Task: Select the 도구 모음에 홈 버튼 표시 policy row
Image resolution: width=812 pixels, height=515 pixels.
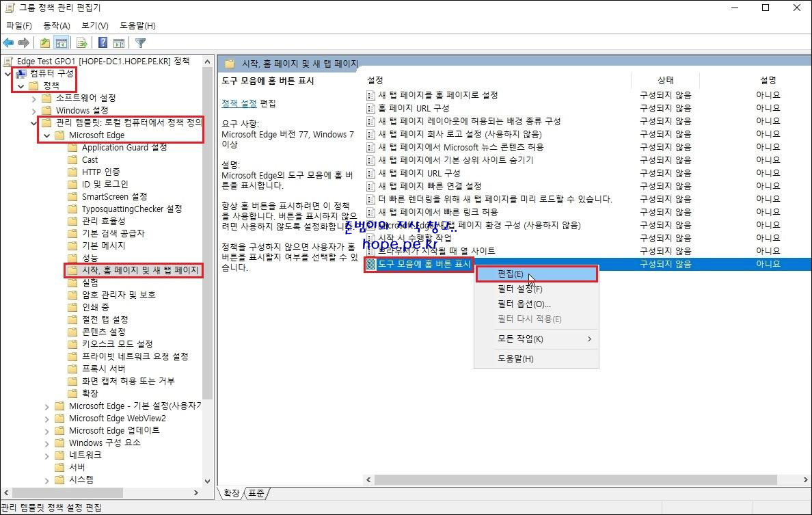Action: (x=588, y=264)
